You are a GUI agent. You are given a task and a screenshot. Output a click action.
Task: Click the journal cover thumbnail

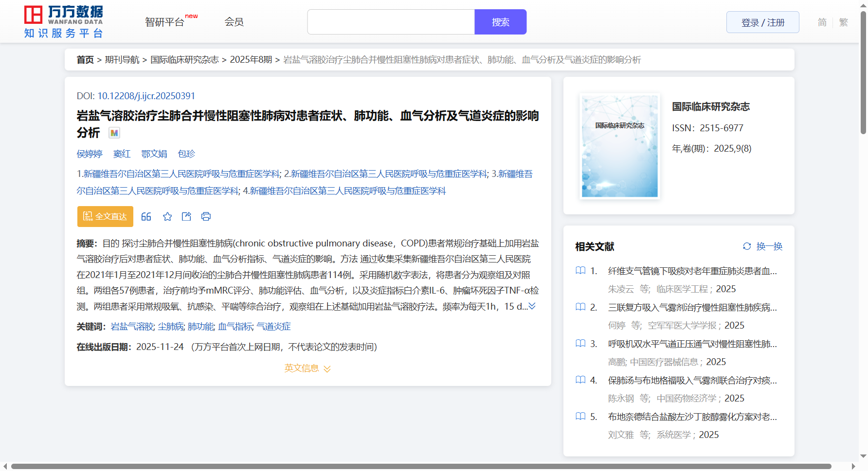click(x=619, y=146)
